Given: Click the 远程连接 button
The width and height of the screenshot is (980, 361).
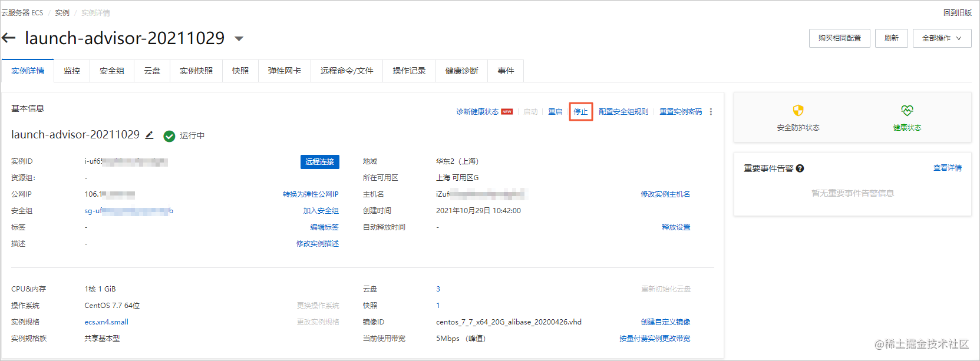Looking at the screenshot, I should [x=320, y=161].
